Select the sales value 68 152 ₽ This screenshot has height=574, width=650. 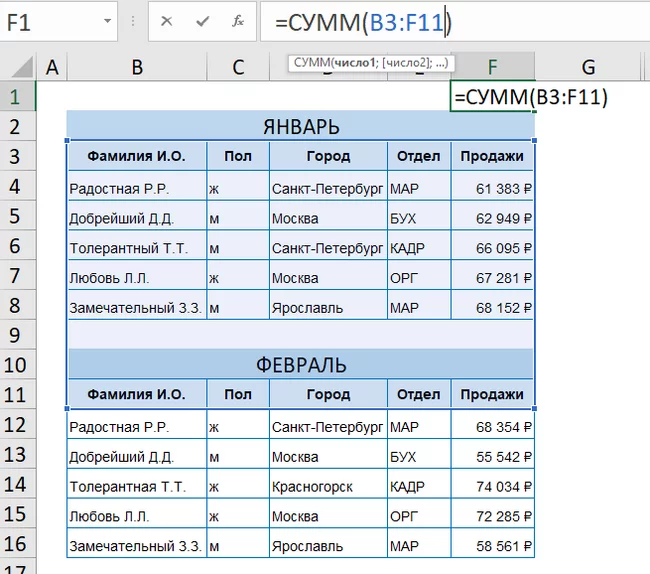point(492,305)
